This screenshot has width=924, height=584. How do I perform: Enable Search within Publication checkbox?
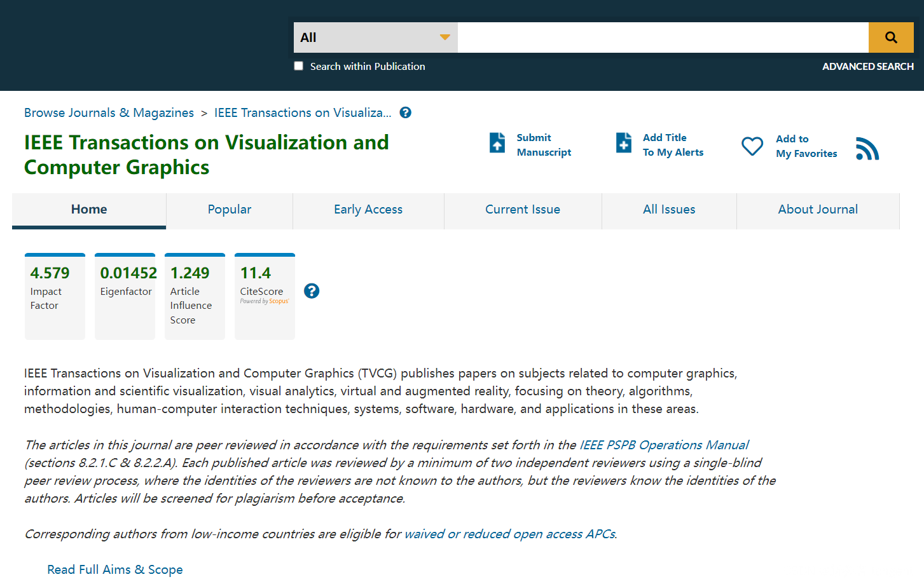click(298, 66)
